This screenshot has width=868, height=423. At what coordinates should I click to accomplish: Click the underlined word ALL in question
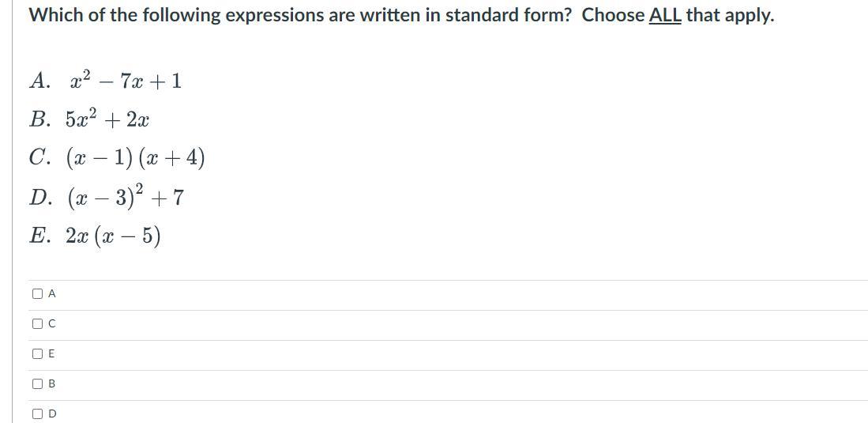pos(665,15)
